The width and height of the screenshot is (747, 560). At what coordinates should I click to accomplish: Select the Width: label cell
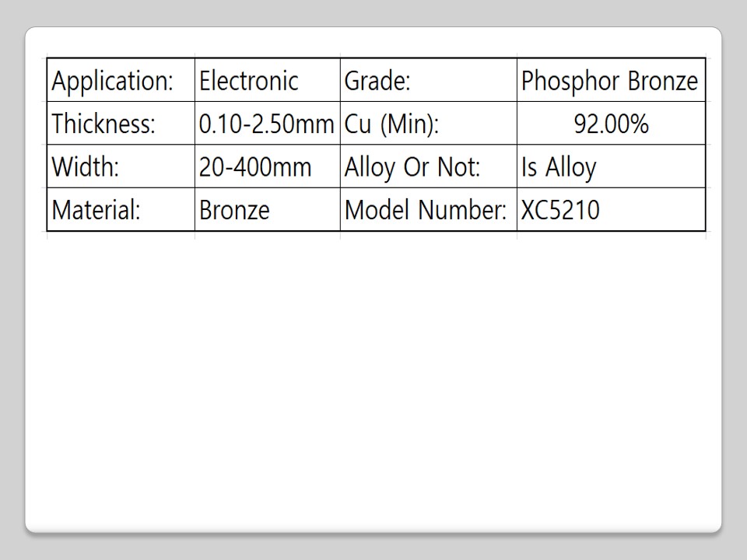coord(86,167)
